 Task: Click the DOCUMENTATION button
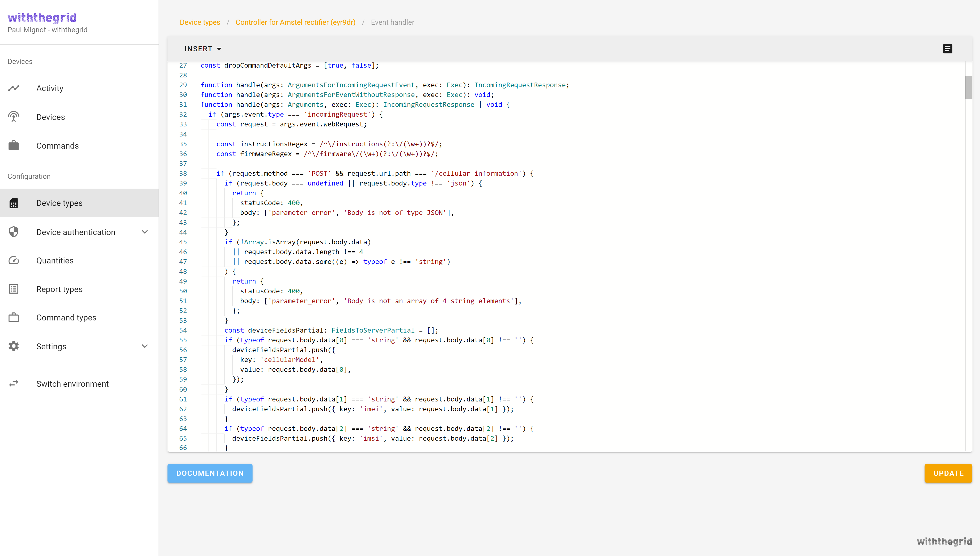click(210, 473)
